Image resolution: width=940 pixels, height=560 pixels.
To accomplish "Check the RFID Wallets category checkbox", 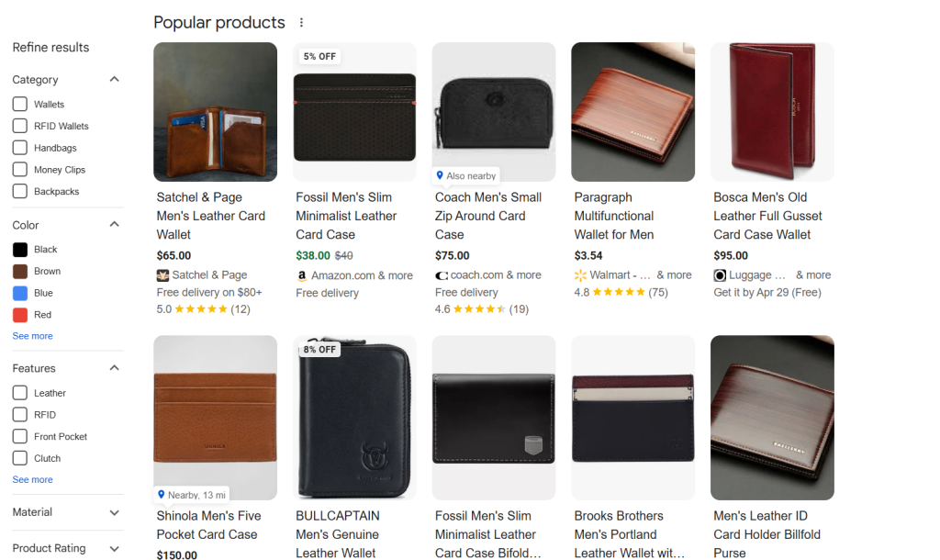I will point(19,126).
